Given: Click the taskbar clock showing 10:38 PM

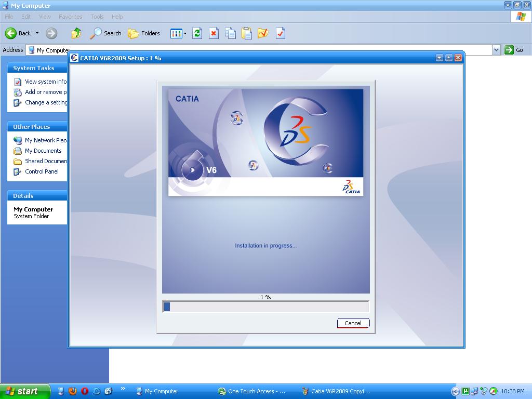Looking at the screenshot, I should (513, 391).
